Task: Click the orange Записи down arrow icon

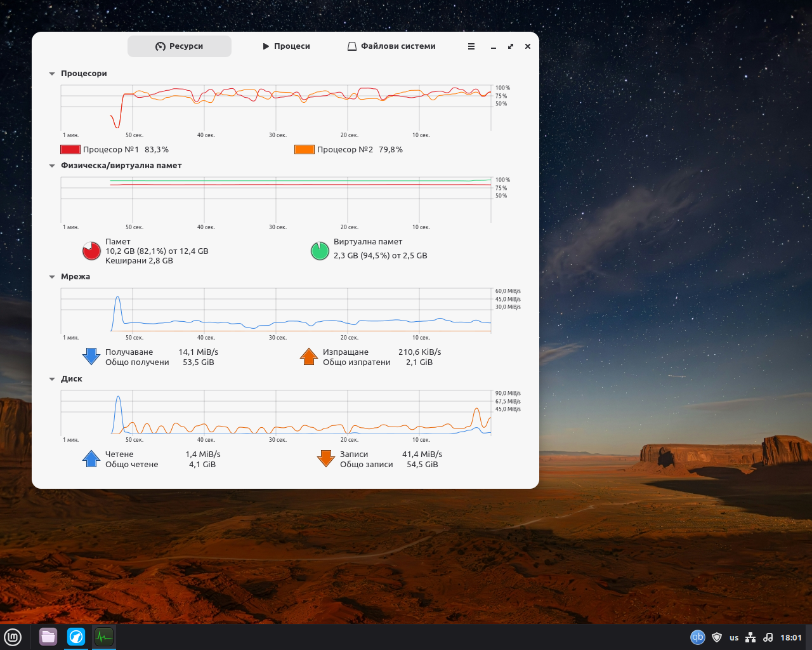Action: [x=326, y=458]
